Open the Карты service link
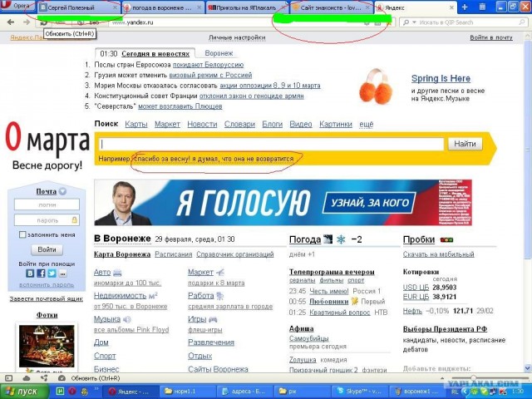The image size is (532, 399). [136, 124]
